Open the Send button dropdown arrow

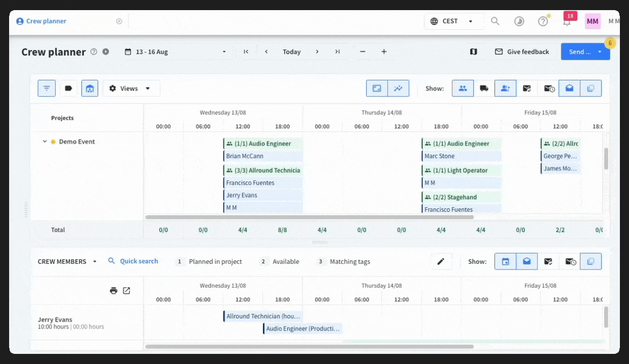pyautogui.click(x=600, y=52)
